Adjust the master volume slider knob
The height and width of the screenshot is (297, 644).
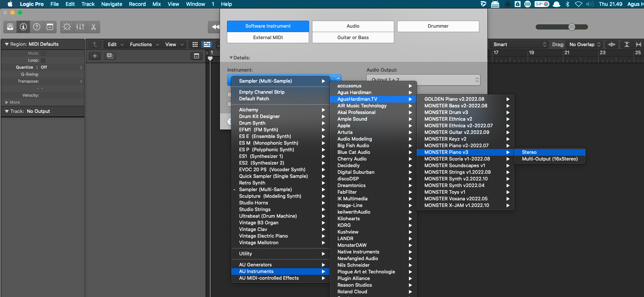[x=572, y=27]
